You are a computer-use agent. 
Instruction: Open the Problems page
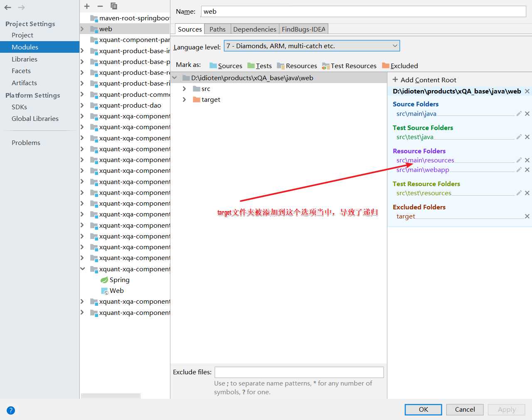[26, 142]
